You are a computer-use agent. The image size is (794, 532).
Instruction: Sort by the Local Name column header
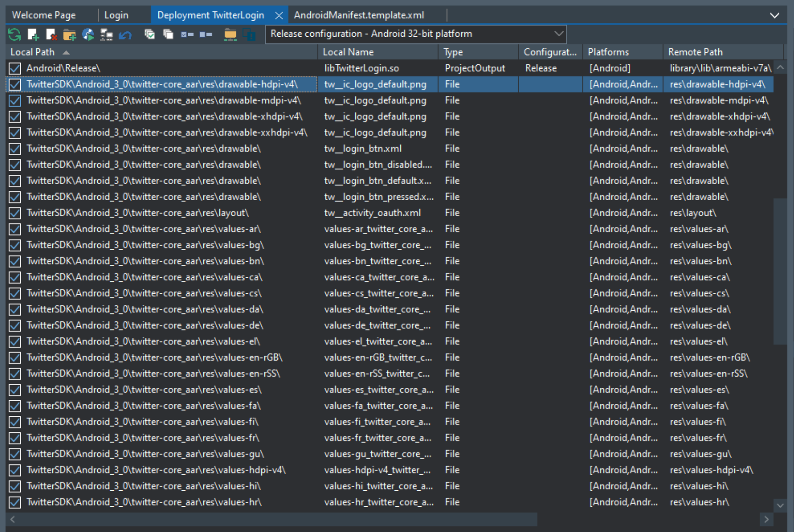click(x=378, y=52)
